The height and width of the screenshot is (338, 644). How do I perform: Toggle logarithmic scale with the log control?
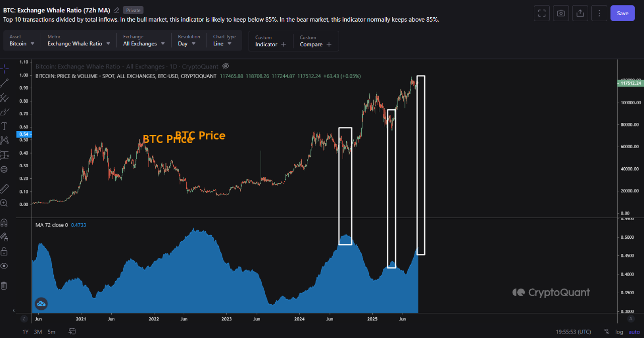[619, 331]
